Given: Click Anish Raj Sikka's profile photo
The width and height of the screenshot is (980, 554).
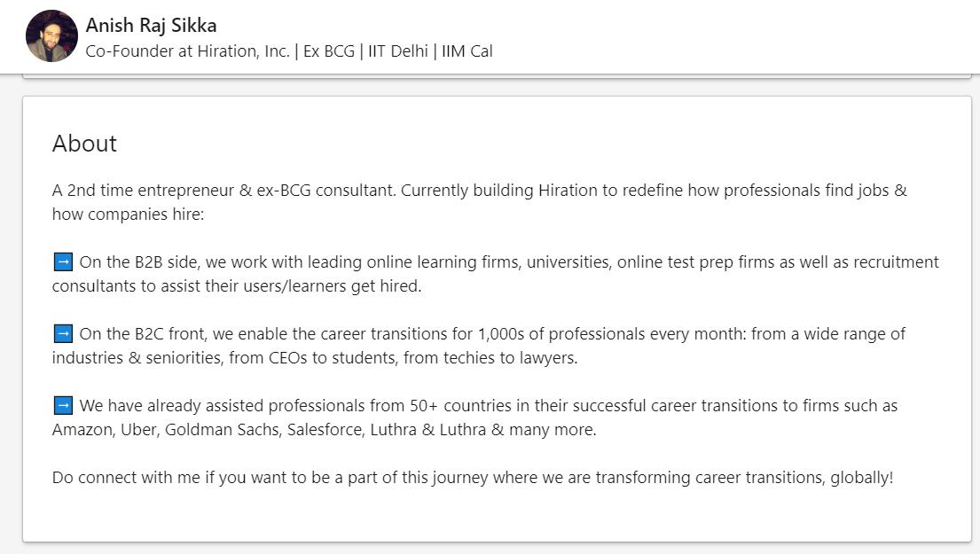Looking at the screenshot, I should 52,36.
